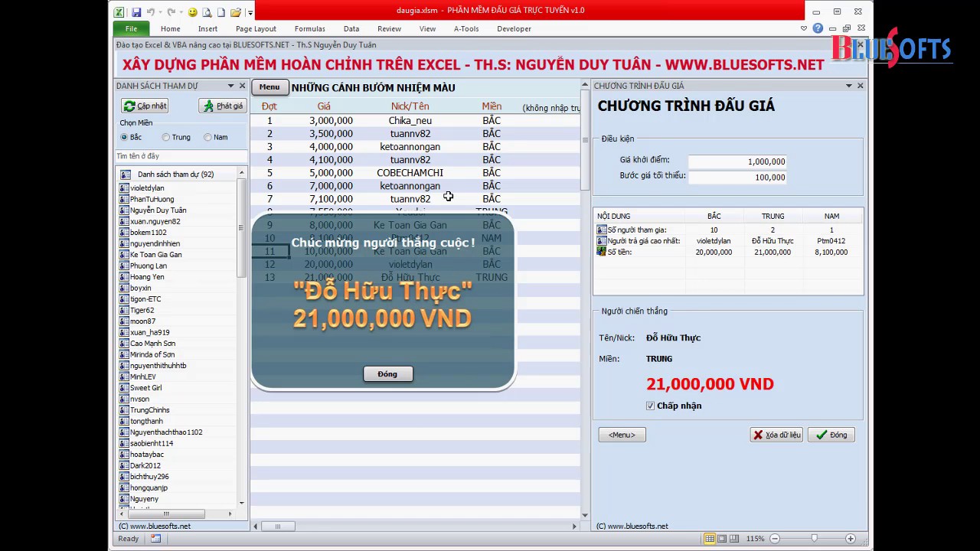
Task: Click the participant list vertical scrollbar
Action: click(x=243, y=229)
